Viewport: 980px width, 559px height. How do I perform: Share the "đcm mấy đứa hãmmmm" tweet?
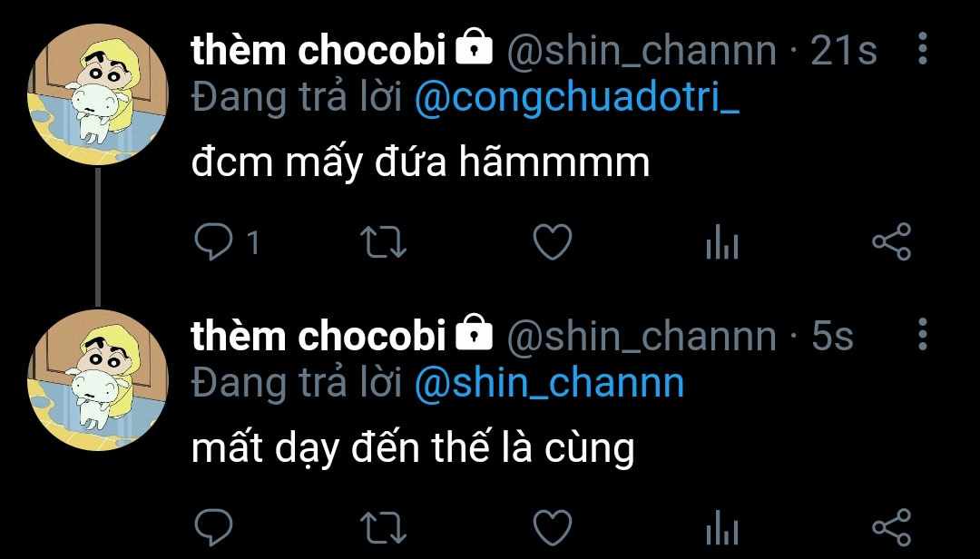[890, 242]
